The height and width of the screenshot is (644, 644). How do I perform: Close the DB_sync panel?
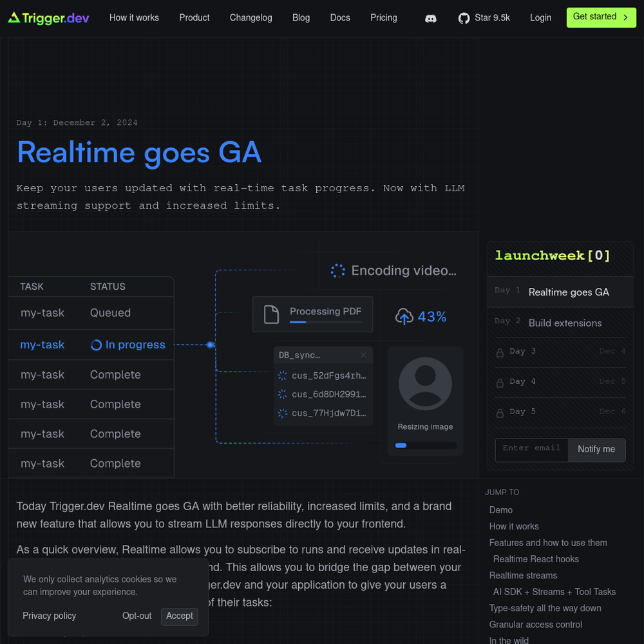tap(363, 355)
